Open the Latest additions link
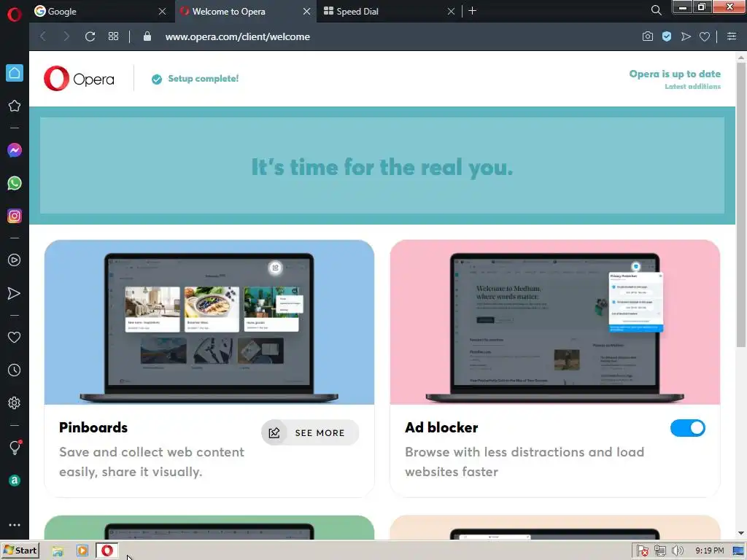 tap(692, 86)
